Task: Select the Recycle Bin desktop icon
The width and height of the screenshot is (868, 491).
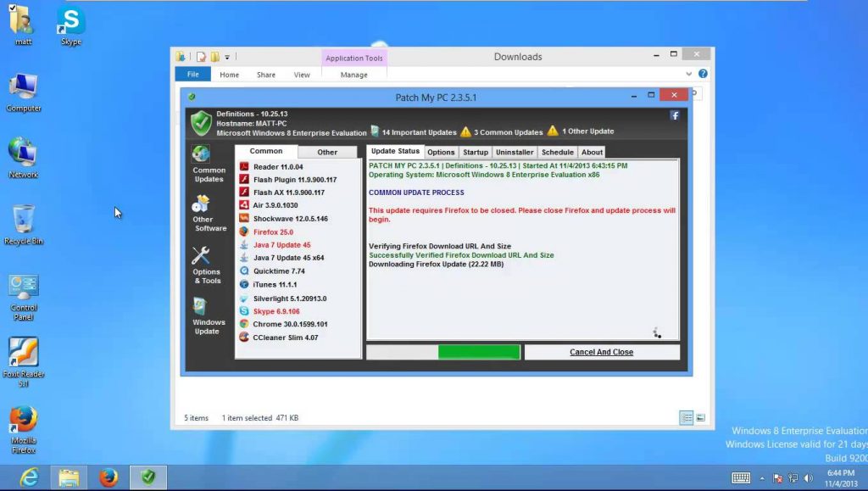Action: point(23,226)
